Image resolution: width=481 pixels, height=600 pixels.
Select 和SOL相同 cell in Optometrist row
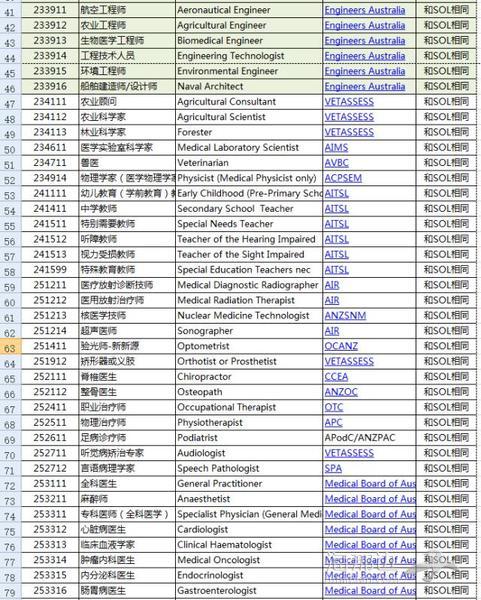click(446, 346)
